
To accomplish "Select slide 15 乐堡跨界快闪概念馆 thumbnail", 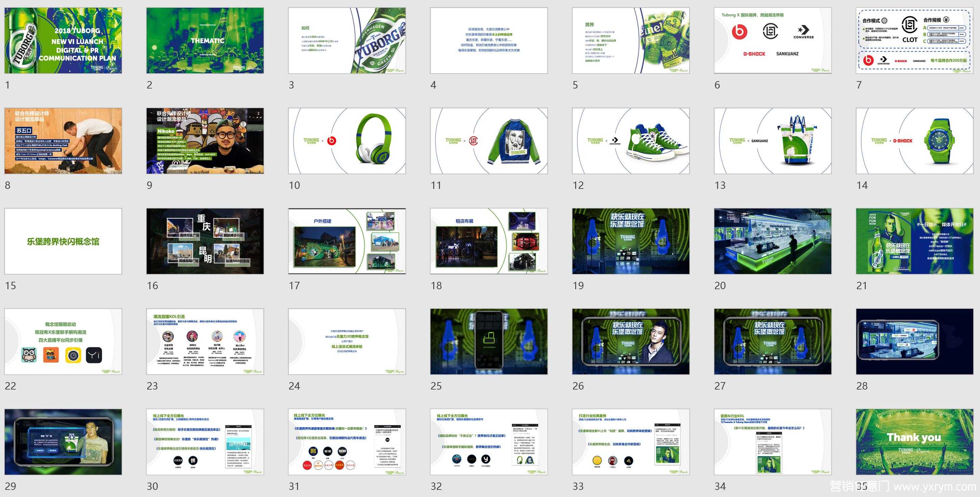I will coord(63,241).
